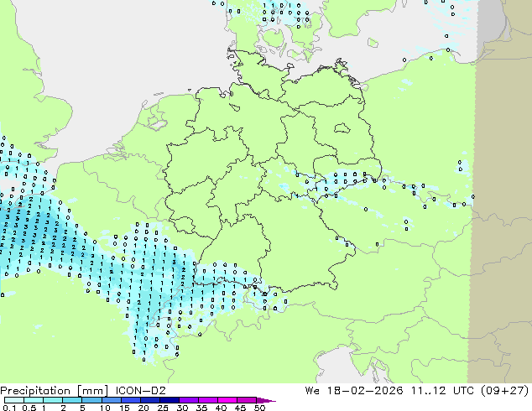Click the 0.1–0.5 mm legend swatch
This screenshot has width=532, height=411.
coord(14,400)
